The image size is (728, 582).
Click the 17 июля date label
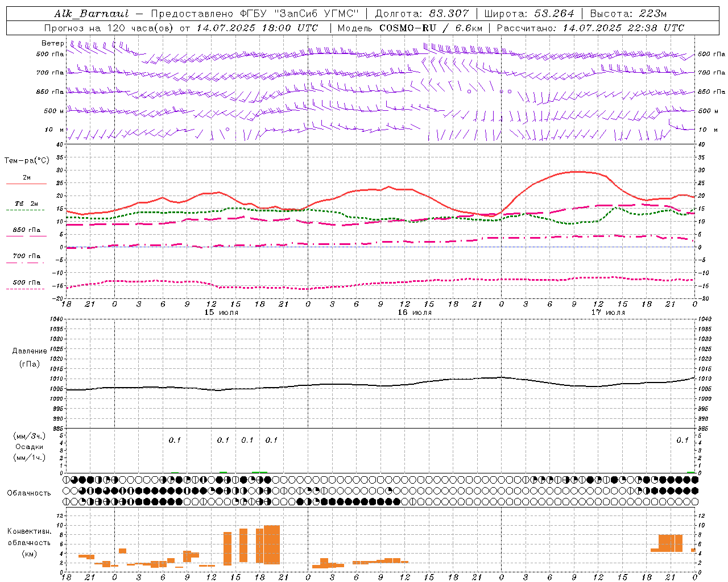click(608, 313)
